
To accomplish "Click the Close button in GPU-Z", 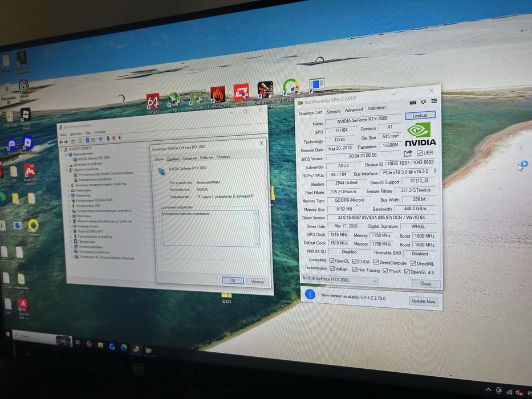I will (426, 284).
